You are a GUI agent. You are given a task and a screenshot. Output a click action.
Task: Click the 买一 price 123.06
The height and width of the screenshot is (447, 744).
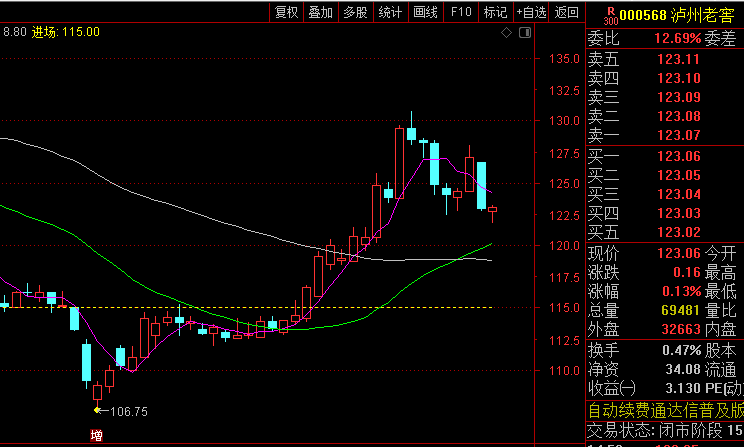point(678,156)
